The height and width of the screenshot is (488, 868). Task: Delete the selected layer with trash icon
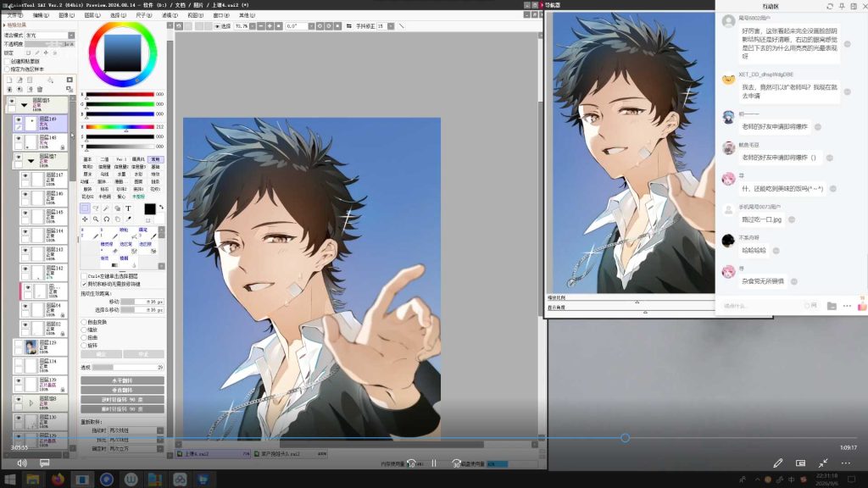[x=40, y=89]
